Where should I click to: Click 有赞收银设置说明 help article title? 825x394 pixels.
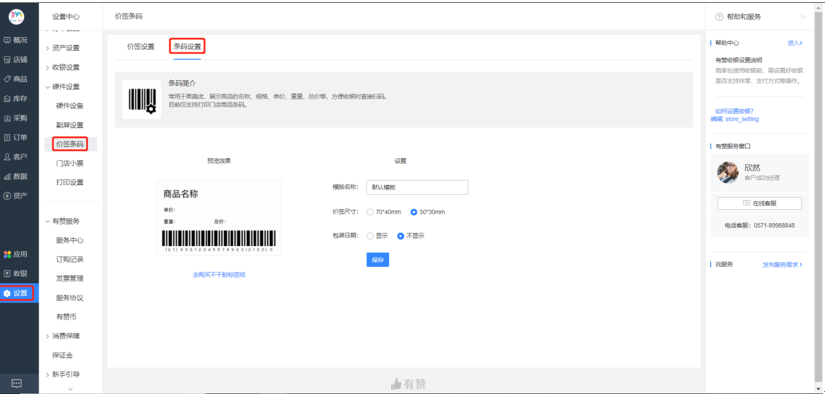(x=739, y=60)
